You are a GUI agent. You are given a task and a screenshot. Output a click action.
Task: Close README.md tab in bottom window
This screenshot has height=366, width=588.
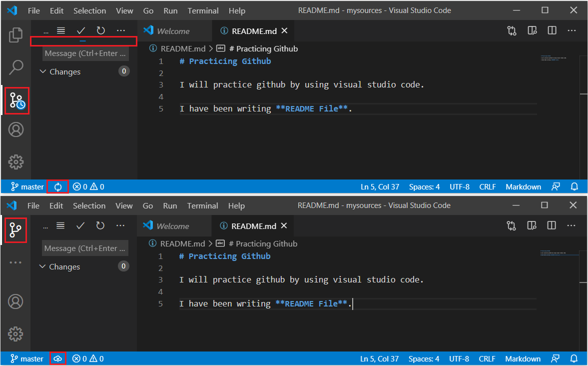(284, 225)
